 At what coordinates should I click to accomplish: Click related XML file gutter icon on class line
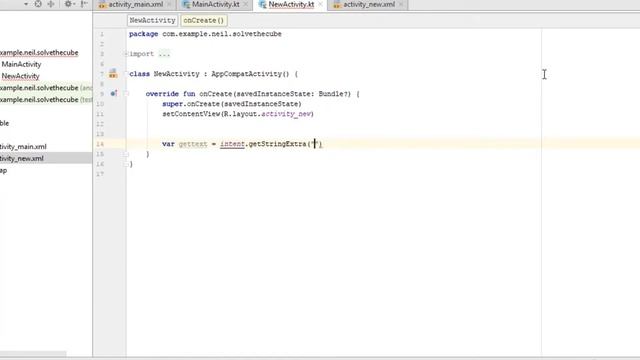(113, 73)
